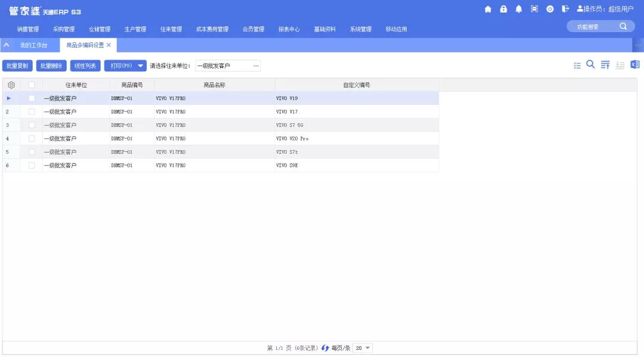Click the 批量复制 button
This screenshot has height=357, width=644.
[17, 66]
